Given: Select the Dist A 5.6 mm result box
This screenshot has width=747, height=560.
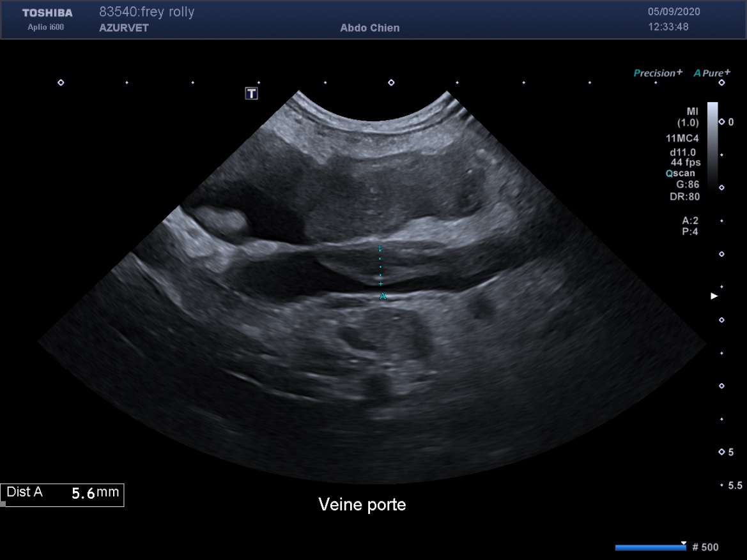Looking at the screenshot, I should (x=62, y=494).
